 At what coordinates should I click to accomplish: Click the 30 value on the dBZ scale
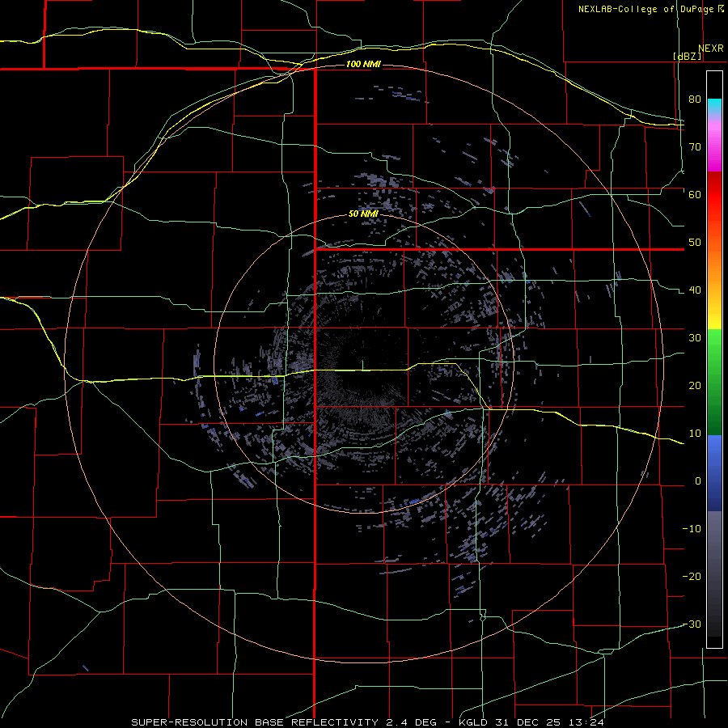695,338
